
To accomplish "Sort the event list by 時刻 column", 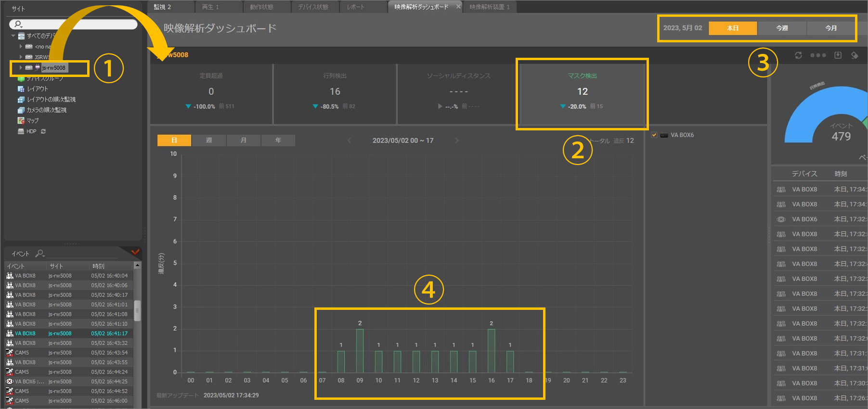I will tap(111, 266).
